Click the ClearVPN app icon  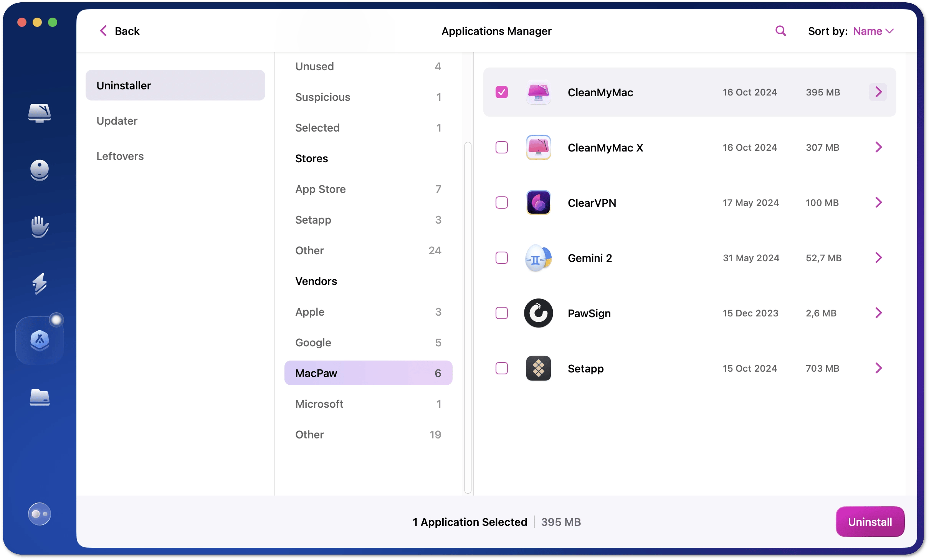pyautogui.click(x=538, y=203)
